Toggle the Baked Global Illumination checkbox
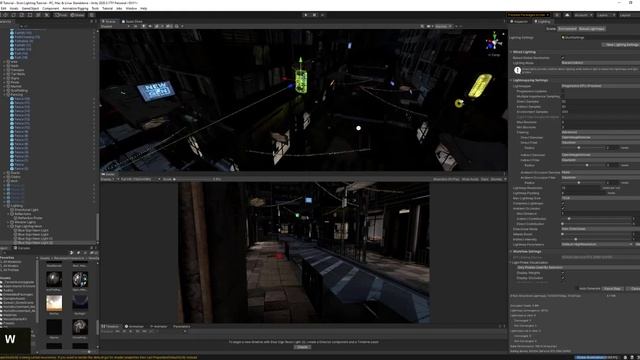This screenshot has height=360, width=640. pos(563,58)
